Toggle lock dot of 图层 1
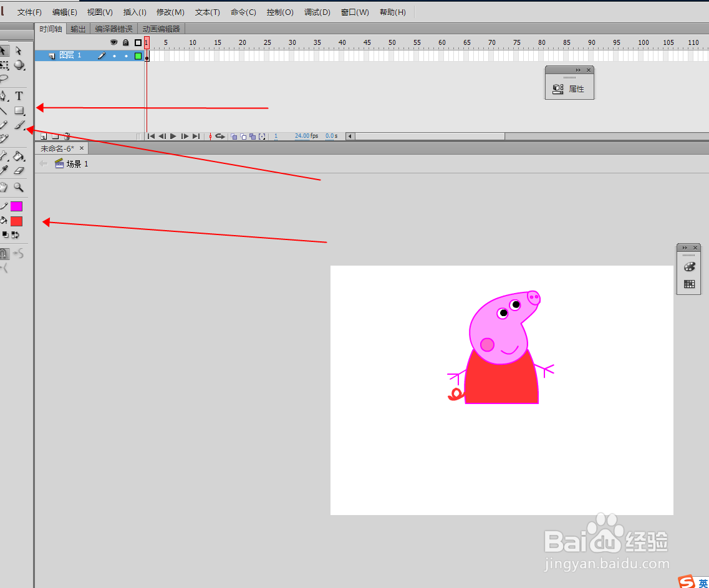 (126, 56)
